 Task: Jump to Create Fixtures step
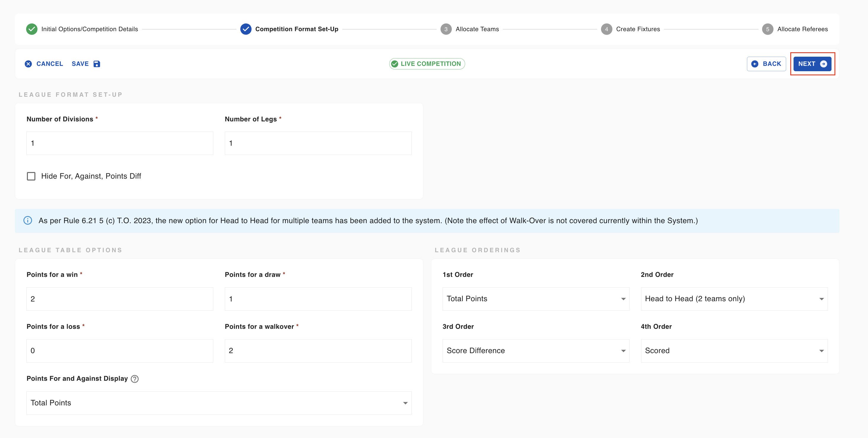638,29
